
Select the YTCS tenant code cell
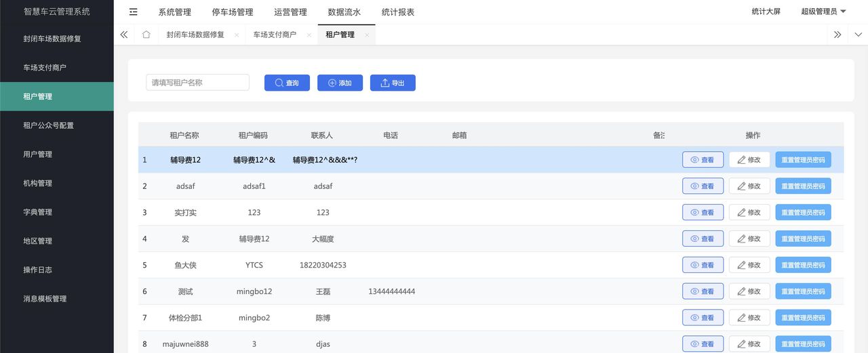point(254,265)
